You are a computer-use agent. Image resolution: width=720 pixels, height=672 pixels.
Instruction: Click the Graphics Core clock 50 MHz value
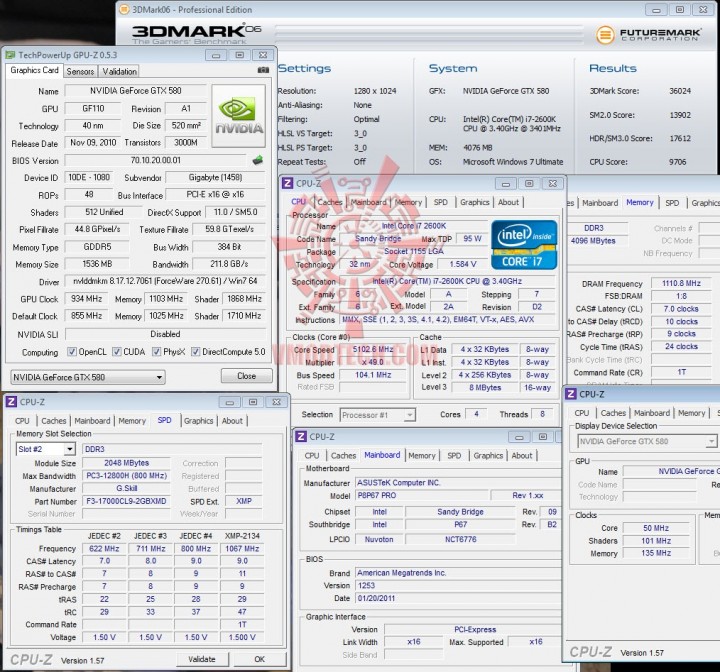656,528
